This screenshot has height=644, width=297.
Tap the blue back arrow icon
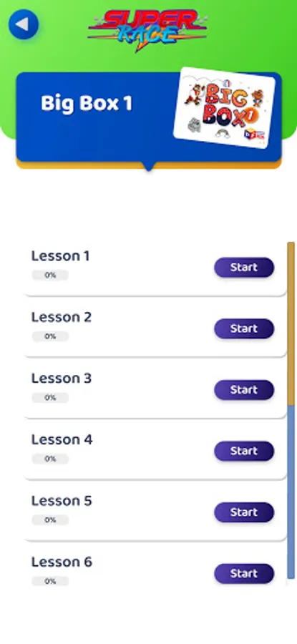pos(24,24)
